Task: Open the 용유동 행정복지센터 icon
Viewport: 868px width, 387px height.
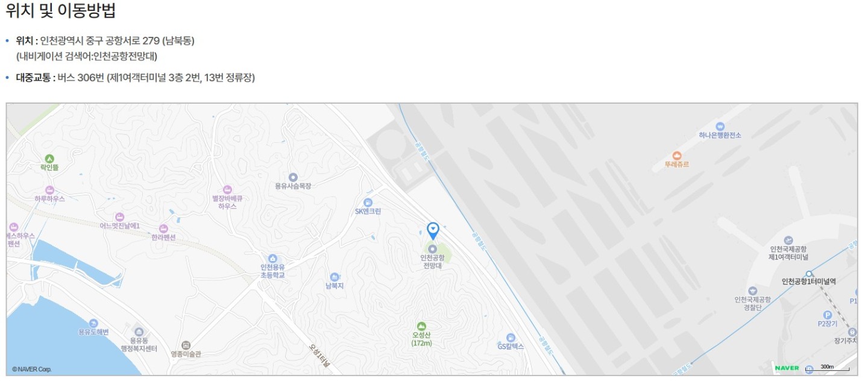Action: click(139, 332)
